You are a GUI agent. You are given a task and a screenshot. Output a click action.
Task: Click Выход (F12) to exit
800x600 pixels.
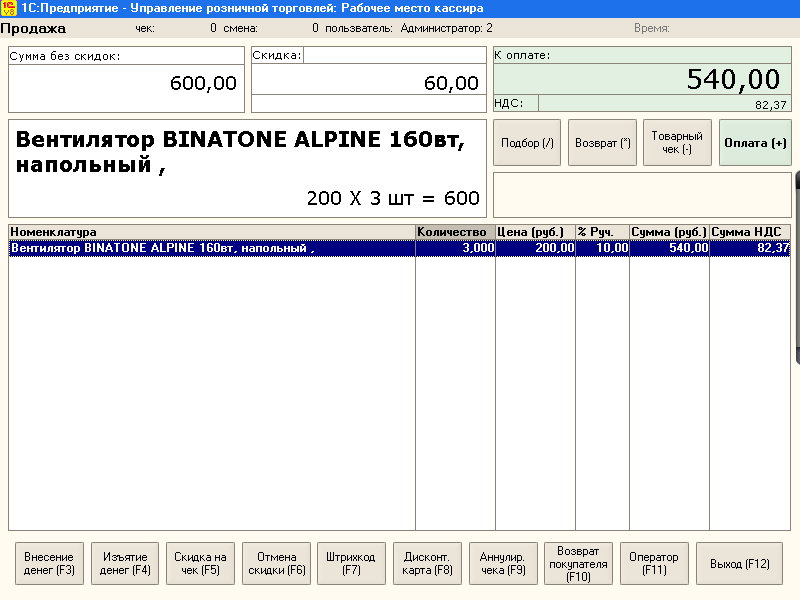(x=739, y=563)
